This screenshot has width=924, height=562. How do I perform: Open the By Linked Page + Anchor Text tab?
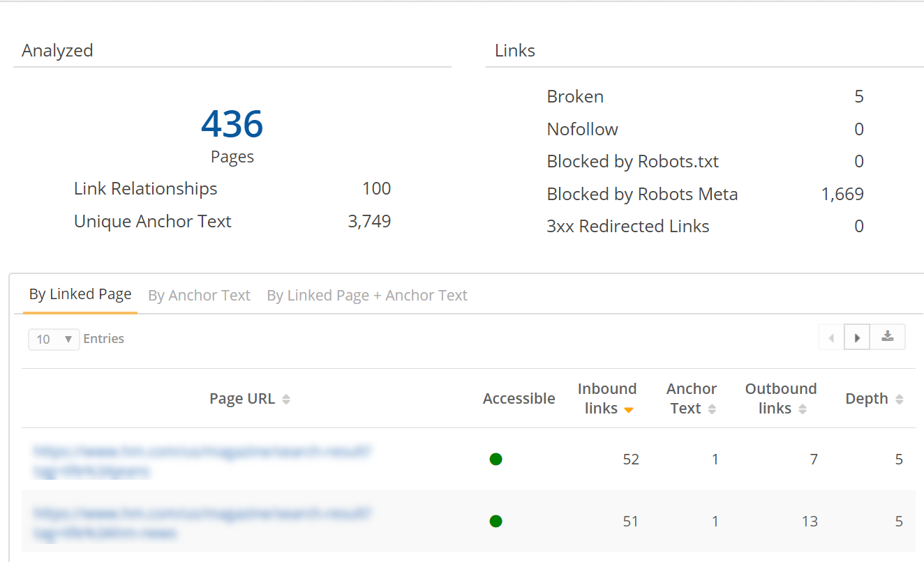point(366,295)
